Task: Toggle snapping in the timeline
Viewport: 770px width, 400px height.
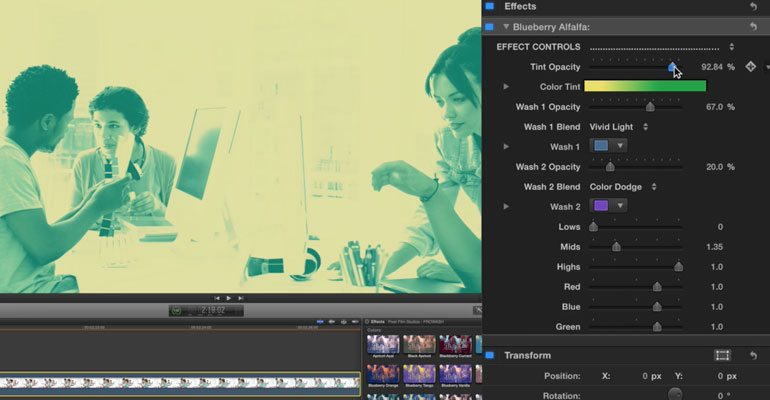Action: tap(355, 322)
